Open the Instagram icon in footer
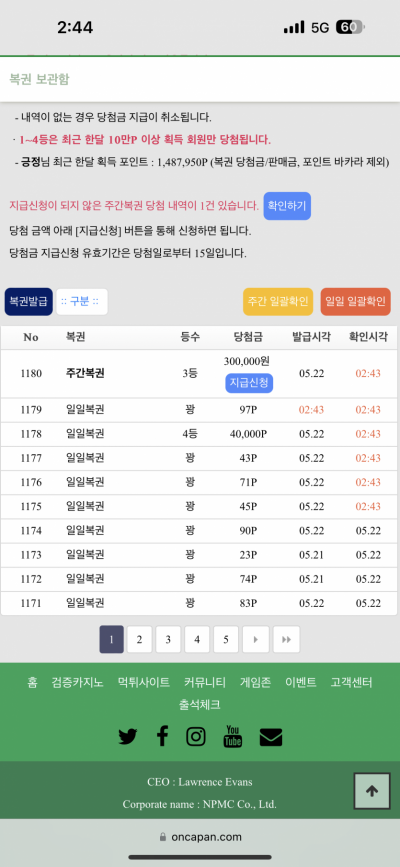 (x=196, y=737)
